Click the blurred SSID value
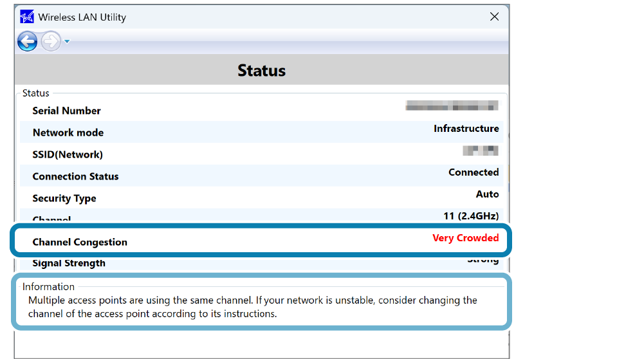644x359 pixels. pyautogui.click(x=480, y=151)
